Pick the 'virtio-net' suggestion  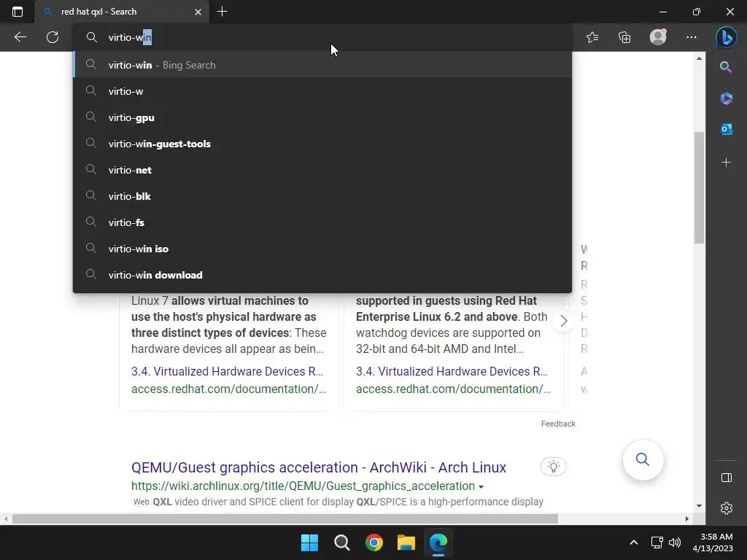click(322, 169)
